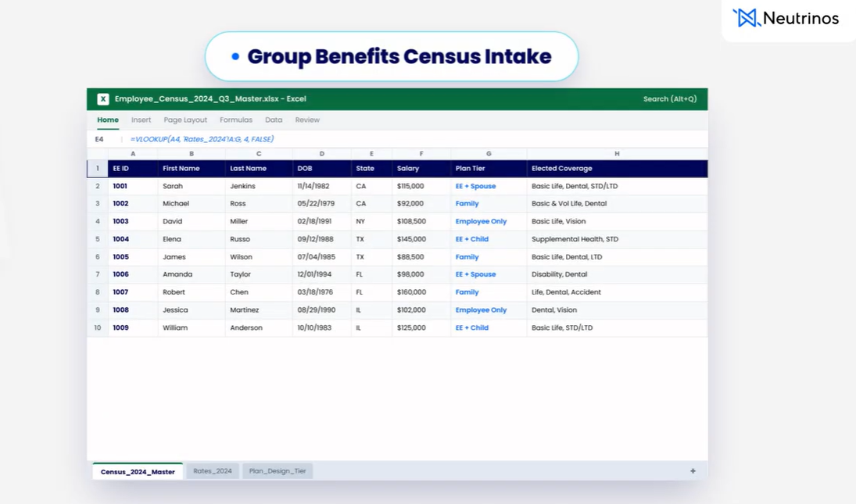Screen dimensions: 856x504
Task: Click the Plan Tier header cell
Action: coord(489,169)
